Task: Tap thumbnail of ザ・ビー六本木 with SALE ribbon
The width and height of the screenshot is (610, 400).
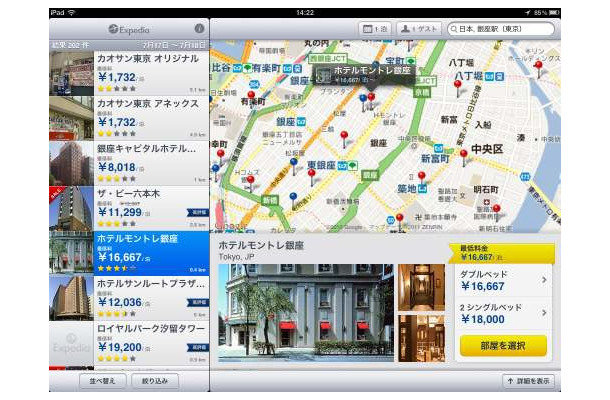Action: [x=72, y=209]
